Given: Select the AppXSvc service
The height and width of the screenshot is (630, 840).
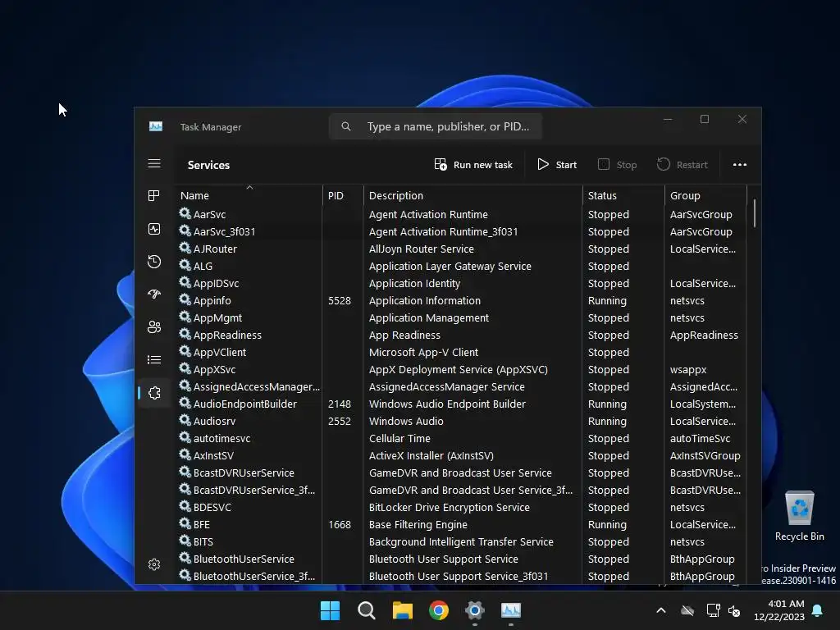Looking at the screenshot, I should [214, 369].
